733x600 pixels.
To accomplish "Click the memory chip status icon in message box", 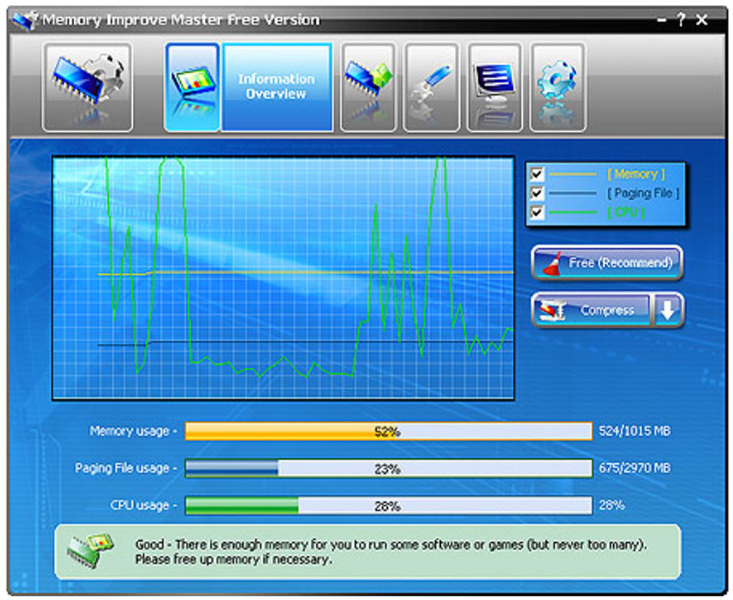I will [90, 551].
